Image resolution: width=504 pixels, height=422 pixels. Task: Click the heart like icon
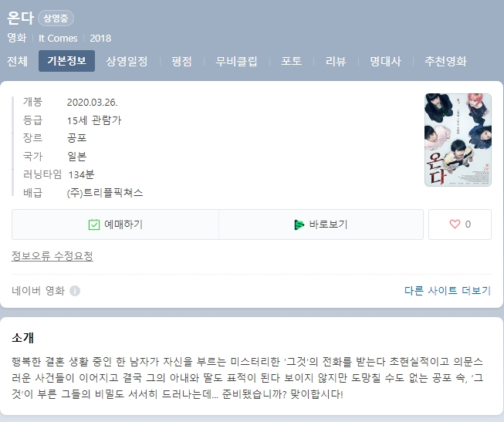(455, 224)
